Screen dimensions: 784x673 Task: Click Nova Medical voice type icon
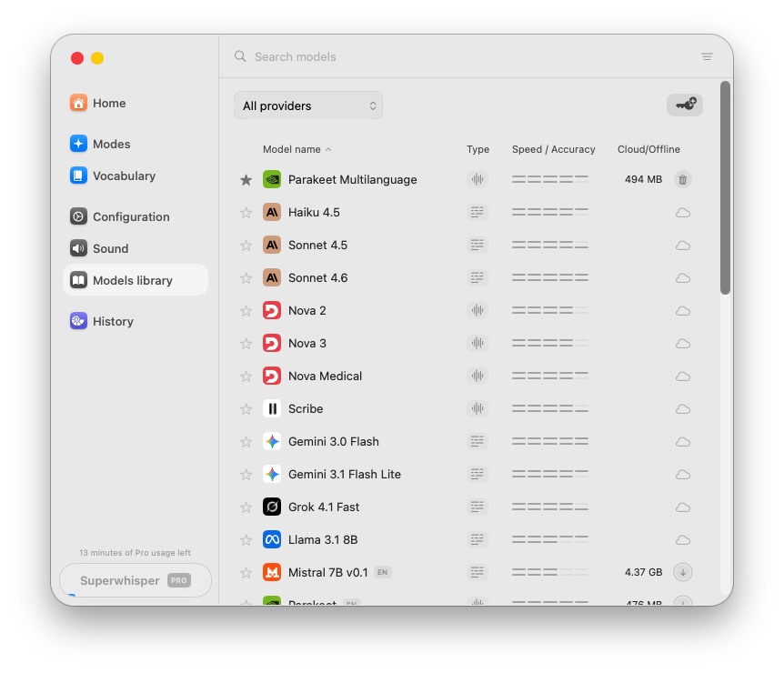(477, 376)
